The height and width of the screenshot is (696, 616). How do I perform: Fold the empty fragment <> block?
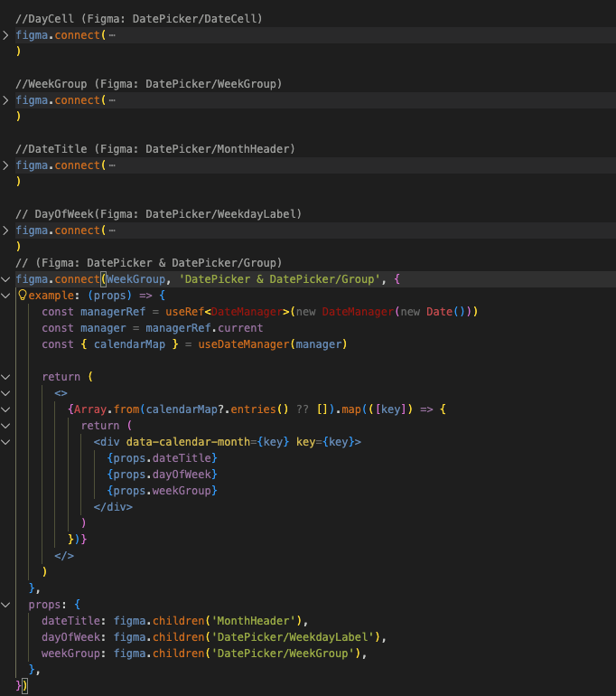pos(7,393)
